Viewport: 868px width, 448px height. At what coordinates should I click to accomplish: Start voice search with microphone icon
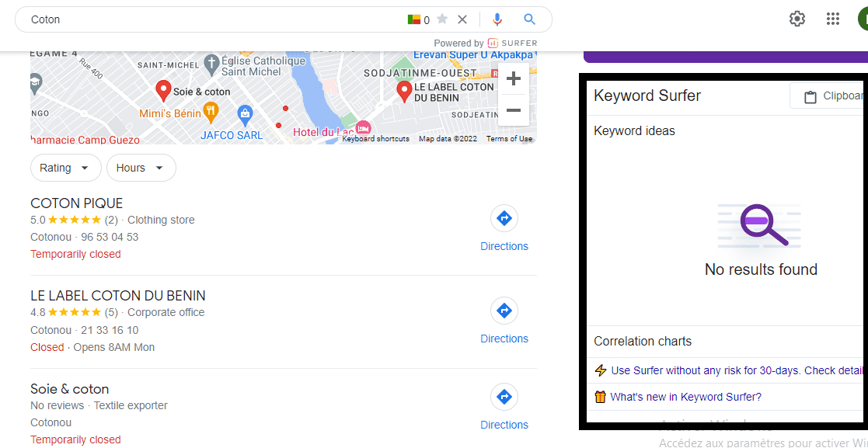(x=497, y=20)
